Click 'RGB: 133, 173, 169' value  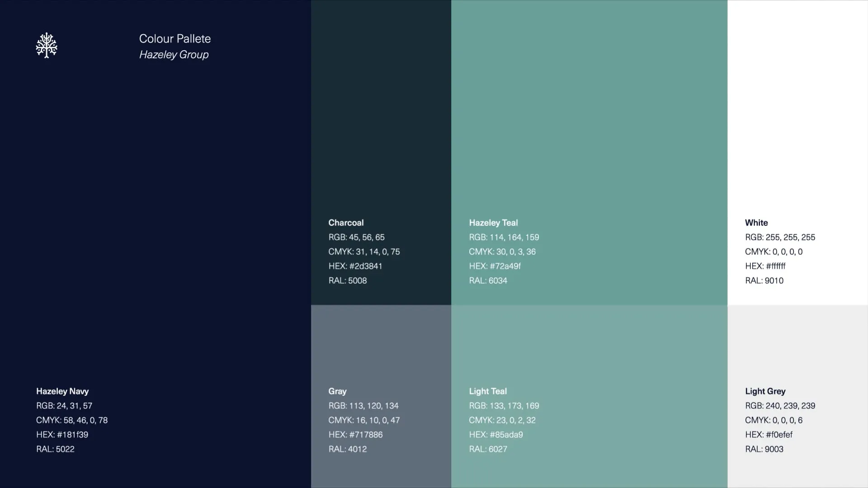click(x=504, y=406)
